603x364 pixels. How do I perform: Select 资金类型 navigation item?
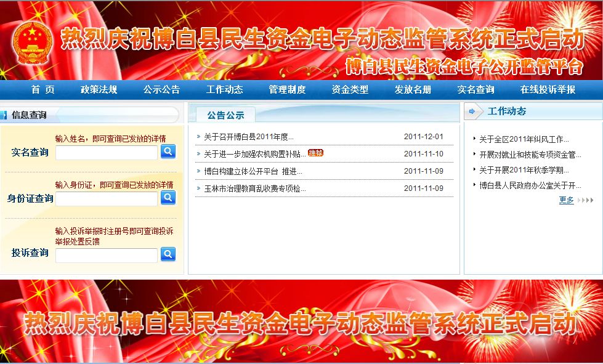coord(350,89)
